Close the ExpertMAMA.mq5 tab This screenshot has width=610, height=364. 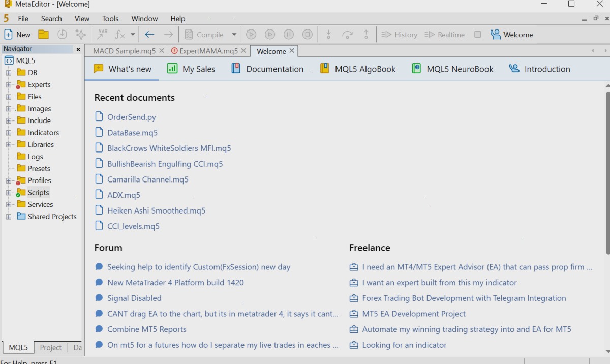point(243,51)
